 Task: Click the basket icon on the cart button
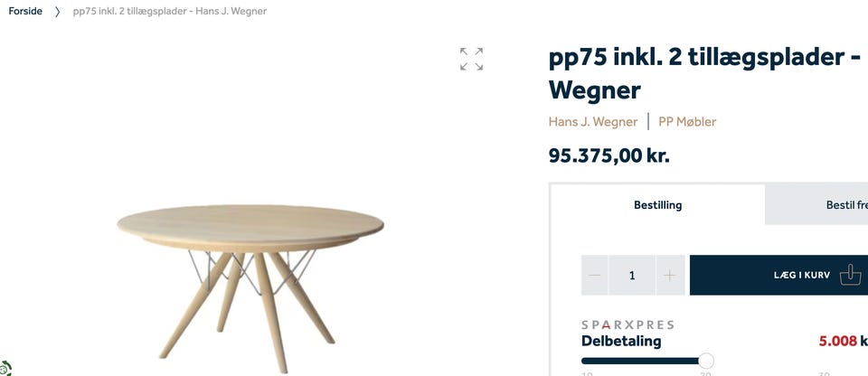(850, 275)
